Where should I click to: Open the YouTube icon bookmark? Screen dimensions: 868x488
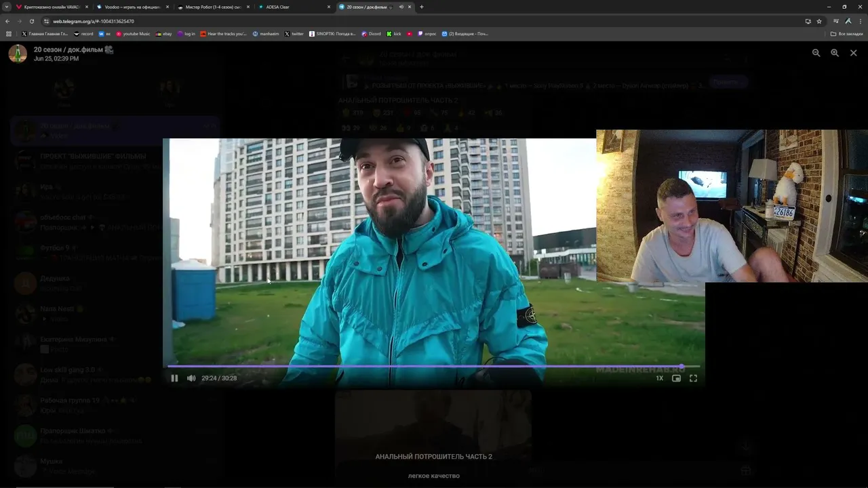click(410, 34)
